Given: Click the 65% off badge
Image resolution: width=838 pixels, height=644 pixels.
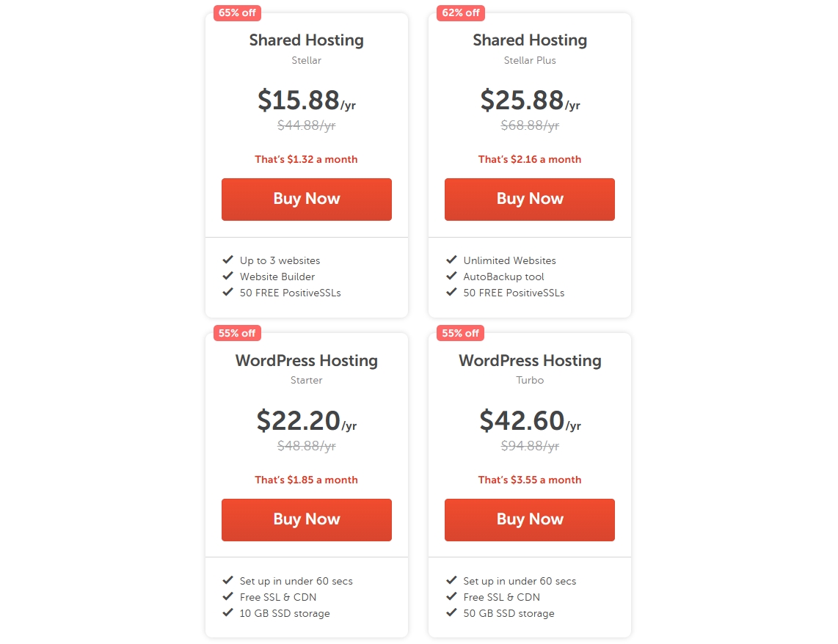Looking at the screenshot, I should (237, 12).
